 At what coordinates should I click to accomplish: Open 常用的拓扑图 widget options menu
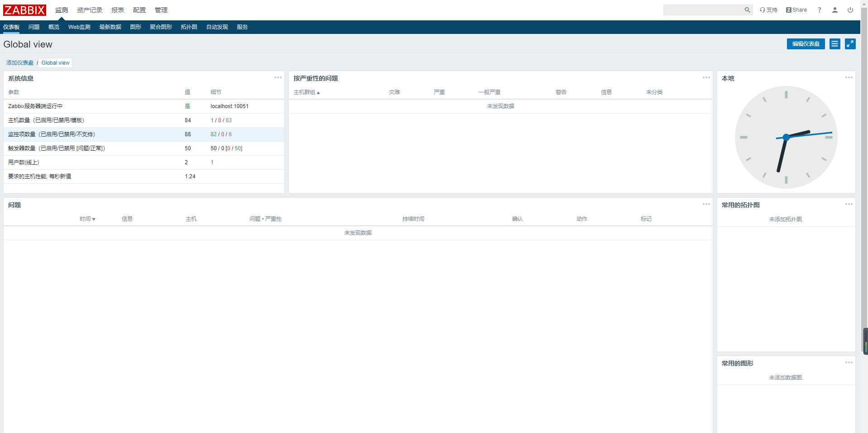click(x=849, y=204)
